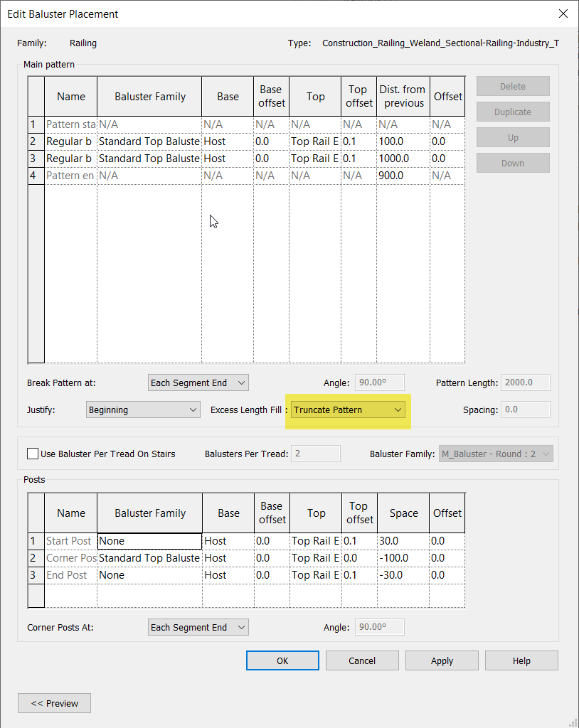This screenshot has width=579, height=728.
Task: Click Corner Post 'Standard Top Baluste' family cell
Action: click(149, 558)
